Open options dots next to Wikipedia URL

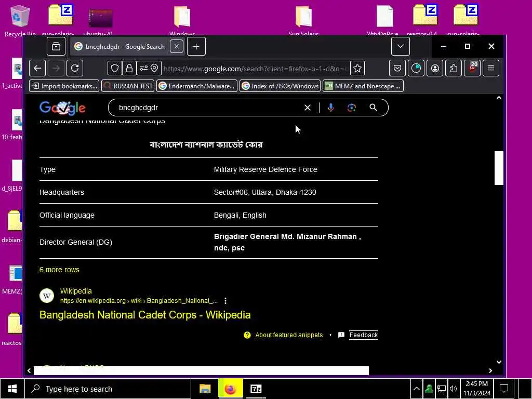point(225,301)
